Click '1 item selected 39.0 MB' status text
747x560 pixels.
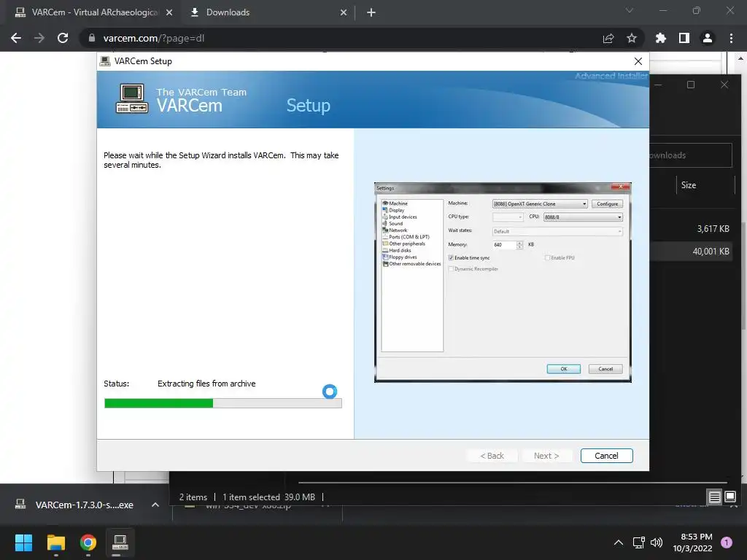[268, 497]
